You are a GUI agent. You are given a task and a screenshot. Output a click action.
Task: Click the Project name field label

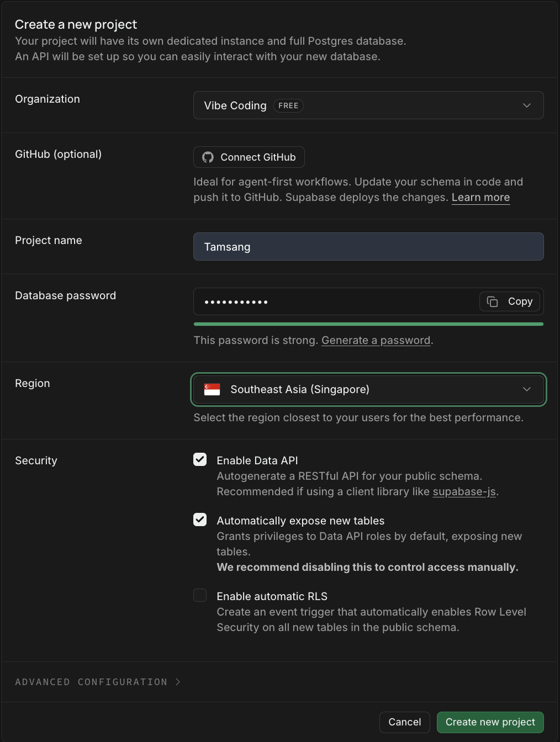(49, 240)
